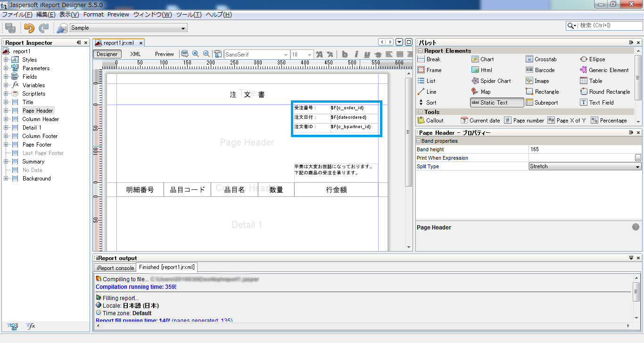Open the SansSerif font family dropdown
Screen dimensions: 644x343
click(x=287, y=54)
